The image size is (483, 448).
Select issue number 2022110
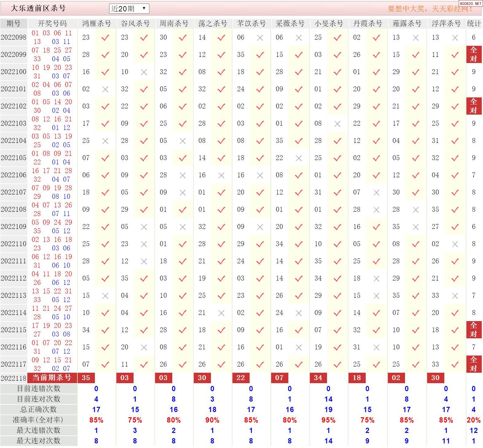coord(14,244)
